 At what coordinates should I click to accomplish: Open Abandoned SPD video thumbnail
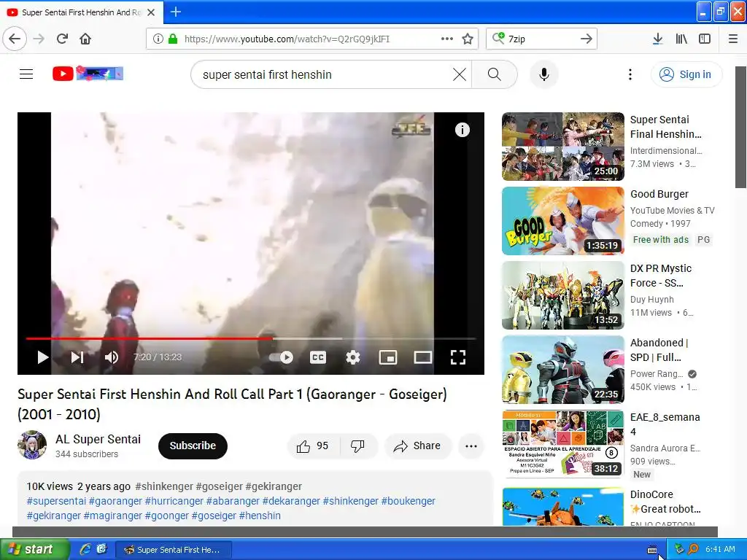563,370
